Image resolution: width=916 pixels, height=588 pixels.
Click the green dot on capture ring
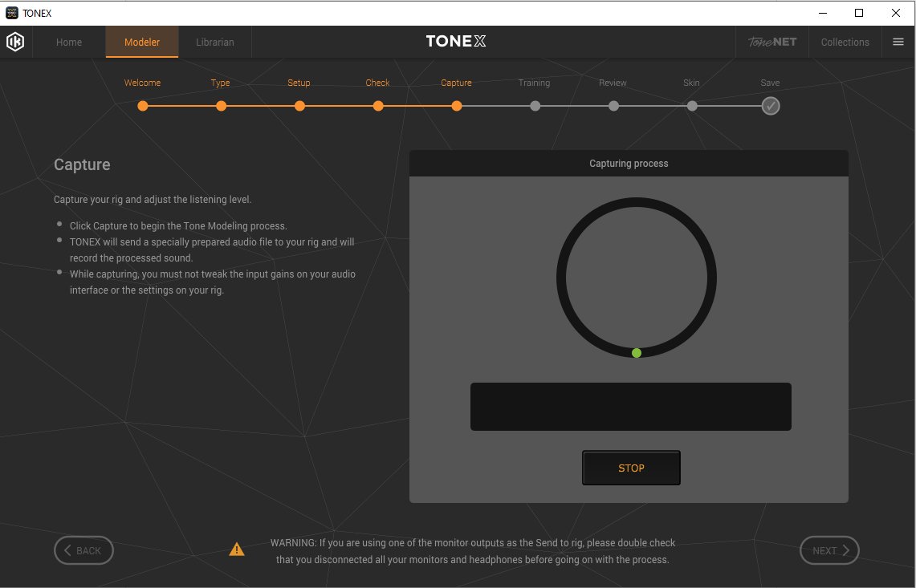tap(637, 353)
